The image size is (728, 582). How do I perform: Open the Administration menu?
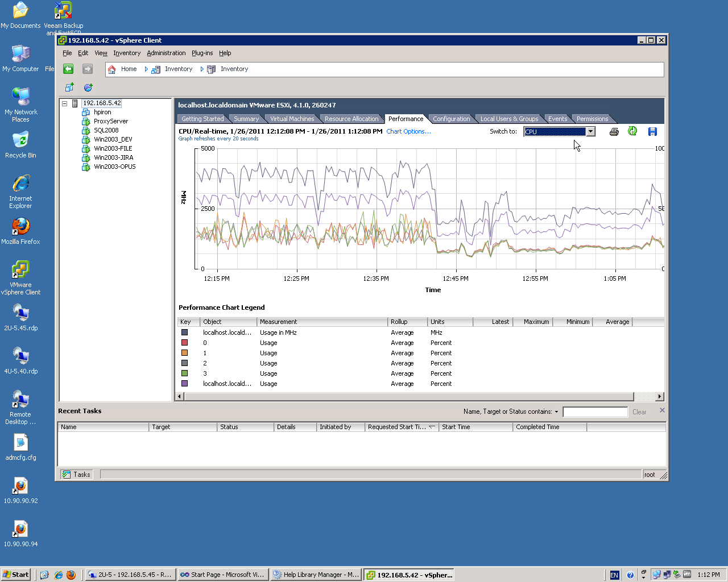coord(166,53)
